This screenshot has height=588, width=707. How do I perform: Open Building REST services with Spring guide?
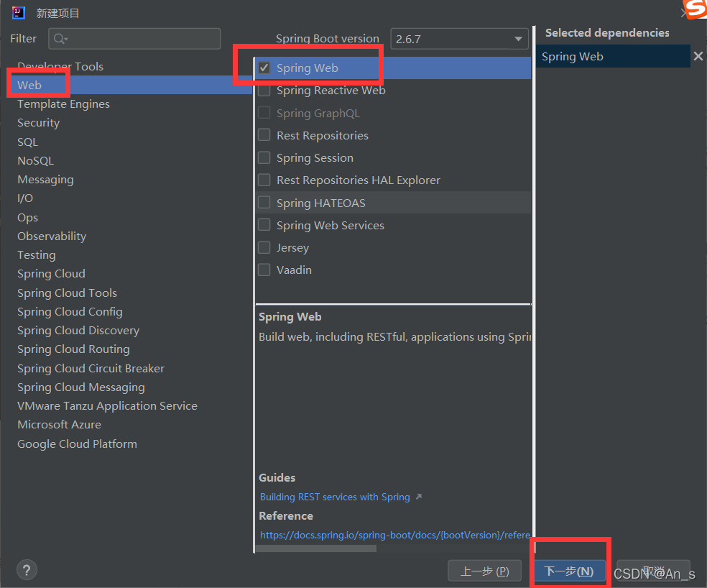(335, 497)
